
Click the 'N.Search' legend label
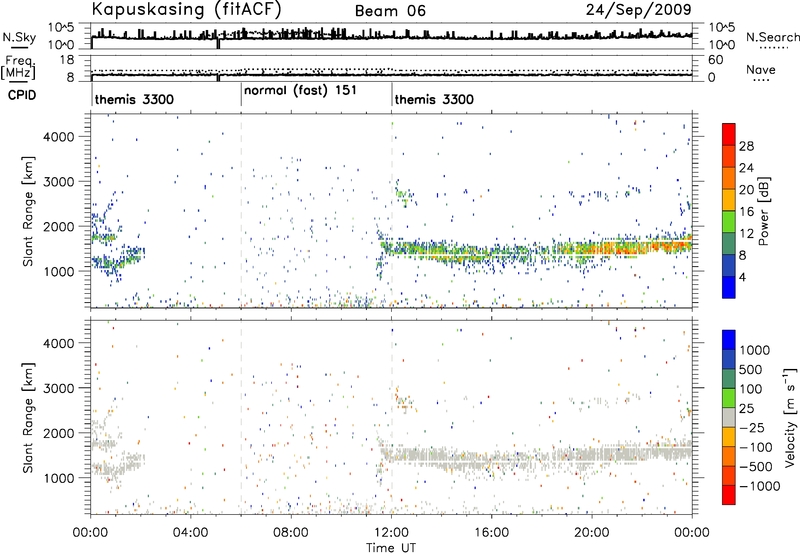click(772, 37)
